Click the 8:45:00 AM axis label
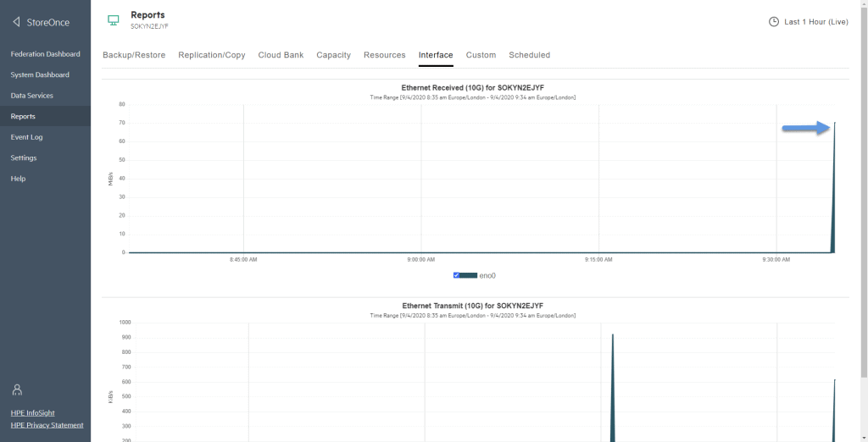This screenshot has height=442, width=868. click(243, 259)
